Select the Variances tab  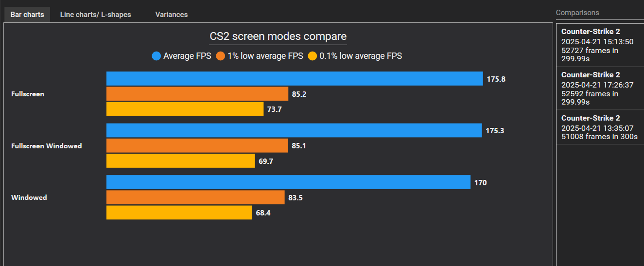[171, 15]
